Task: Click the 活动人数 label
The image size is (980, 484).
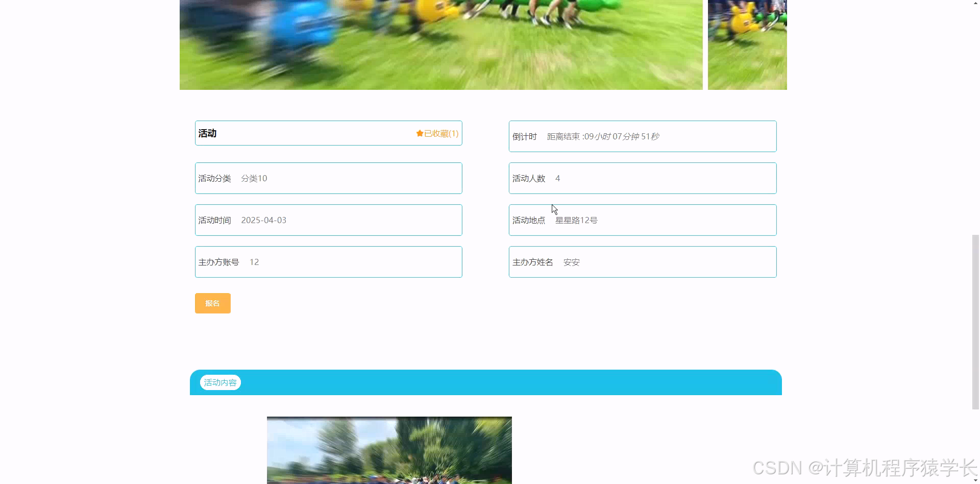Action: [529, 178]
